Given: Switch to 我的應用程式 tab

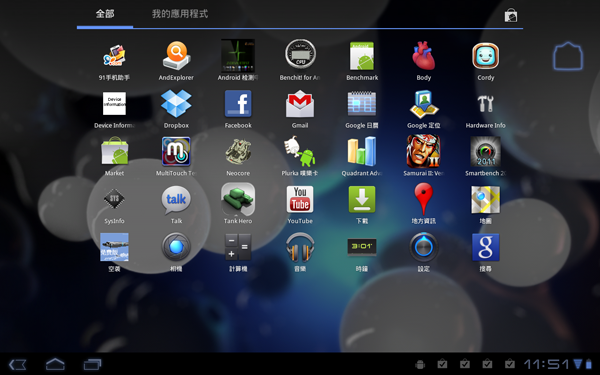Looking at the screenshot, I should tap(180, 14).
